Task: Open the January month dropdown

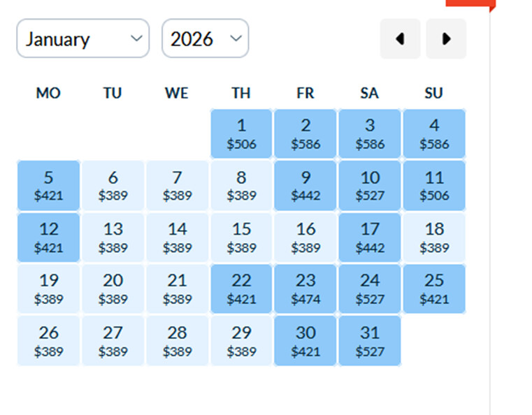Action: (82, 38)
